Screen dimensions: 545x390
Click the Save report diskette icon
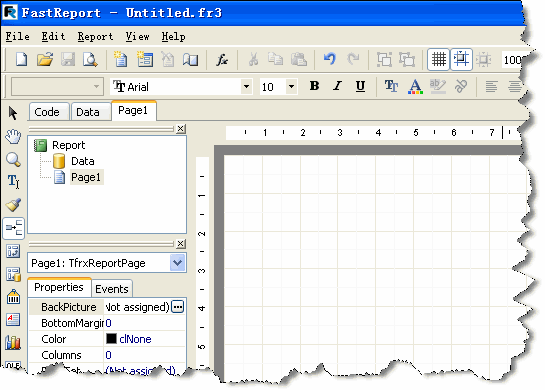point(68,59)
